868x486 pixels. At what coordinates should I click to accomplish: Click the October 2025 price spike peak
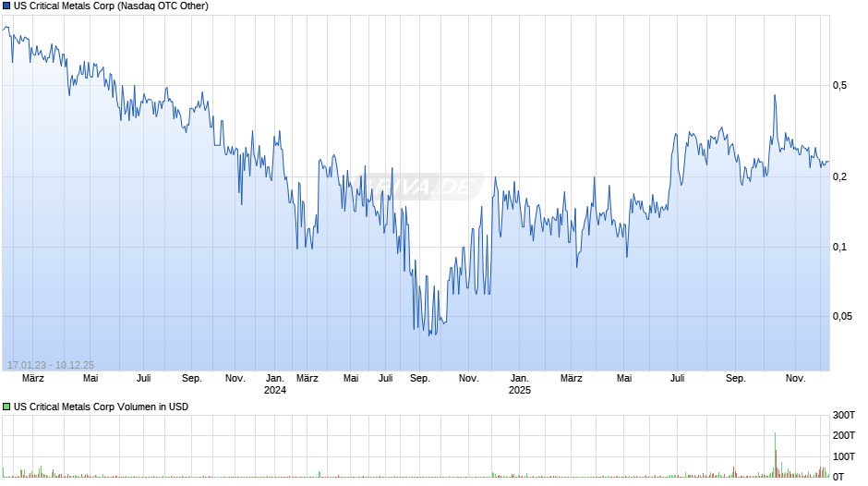775,96
